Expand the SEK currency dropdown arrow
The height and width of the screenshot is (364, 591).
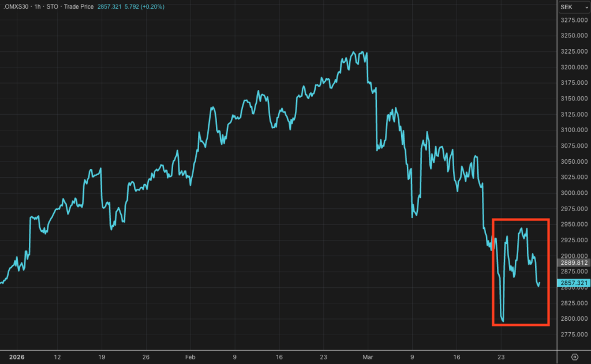(x=586, y=7)
